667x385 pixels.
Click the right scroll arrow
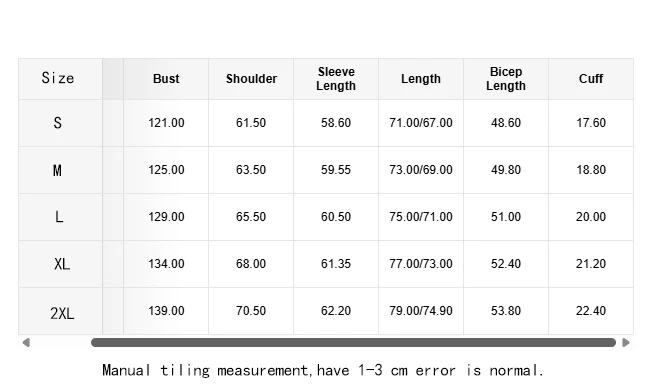point(626,342)
